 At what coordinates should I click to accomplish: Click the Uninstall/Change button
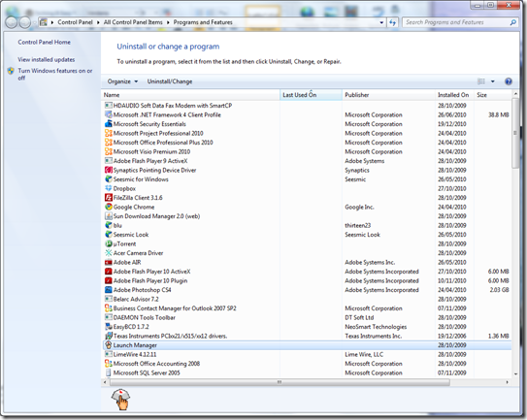click(x=170, y=81)
